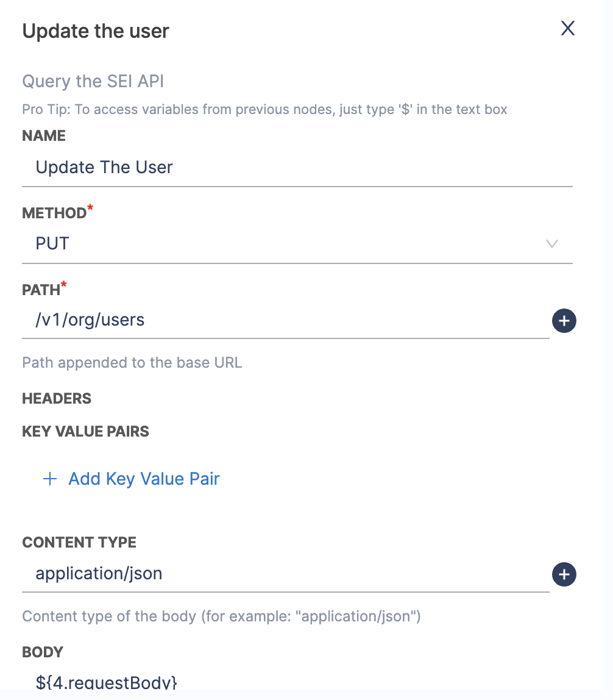Click the PATH field label
This screenshot has width=613, height=700.
click(x=41, y=290)
